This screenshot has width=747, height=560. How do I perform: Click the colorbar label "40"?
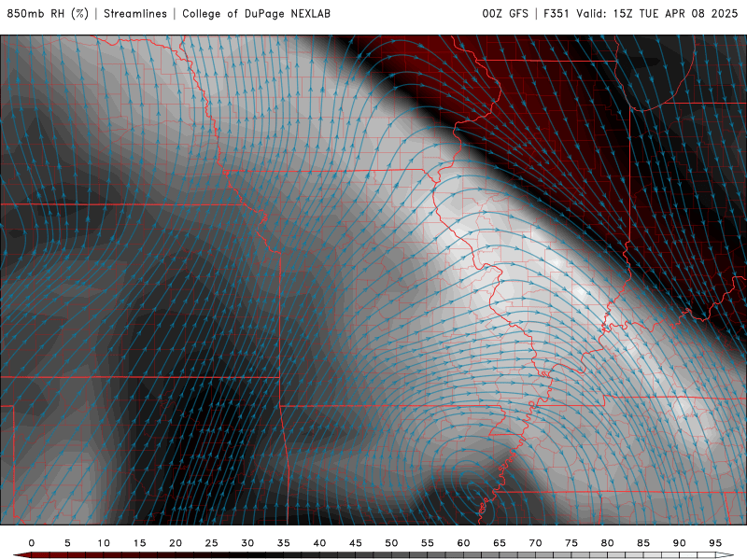click(x=319, y=543)
